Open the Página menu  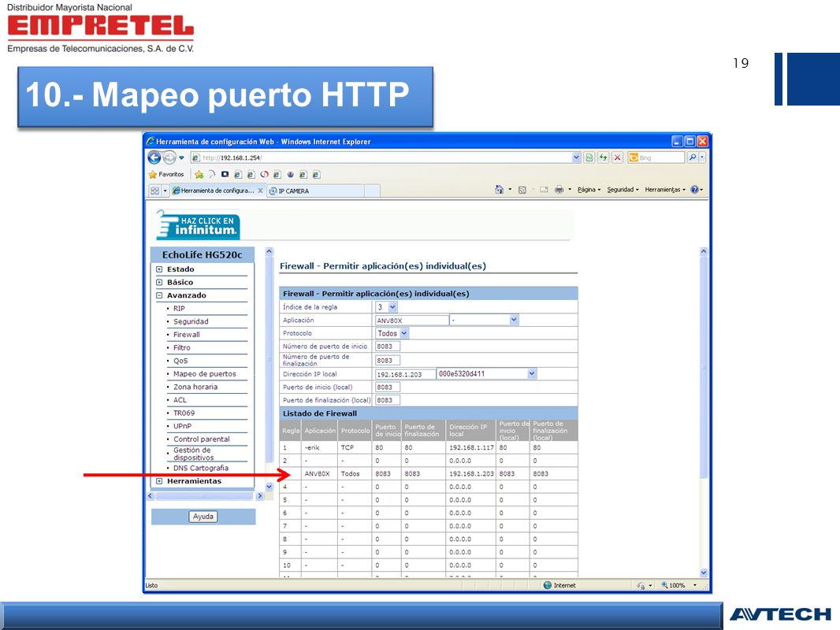pyautogui.click(x=589, y=190)
